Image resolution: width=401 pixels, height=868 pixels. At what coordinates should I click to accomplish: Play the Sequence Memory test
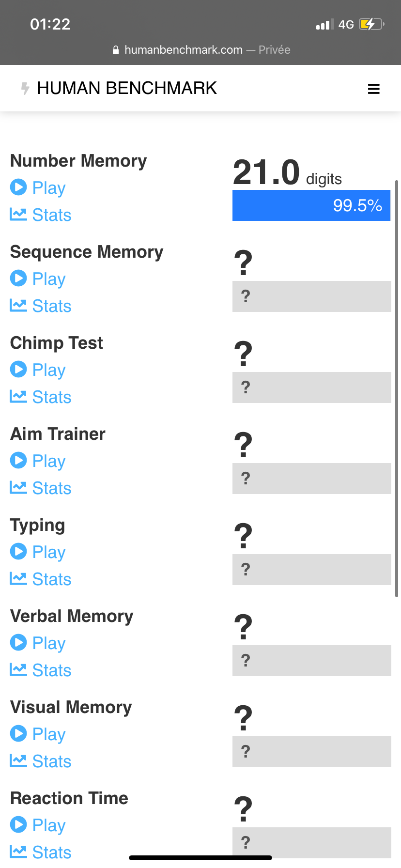48,279
